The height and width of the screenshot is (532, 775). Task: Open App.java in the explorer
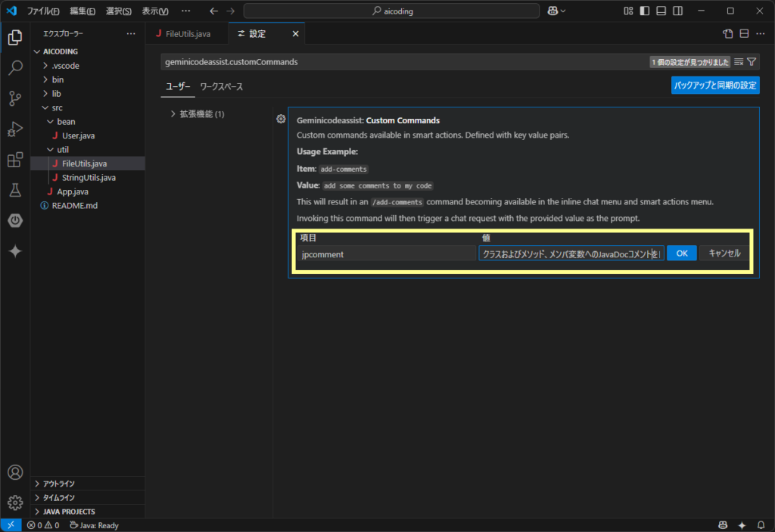point(72,191)
